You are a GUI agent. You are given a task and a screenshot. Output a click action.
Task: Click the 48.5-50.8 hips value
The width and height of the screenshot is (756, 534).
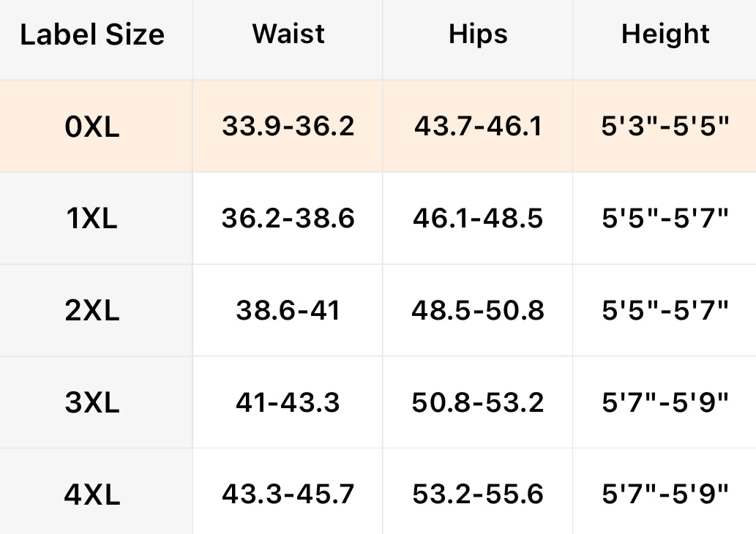coord(478,310)
